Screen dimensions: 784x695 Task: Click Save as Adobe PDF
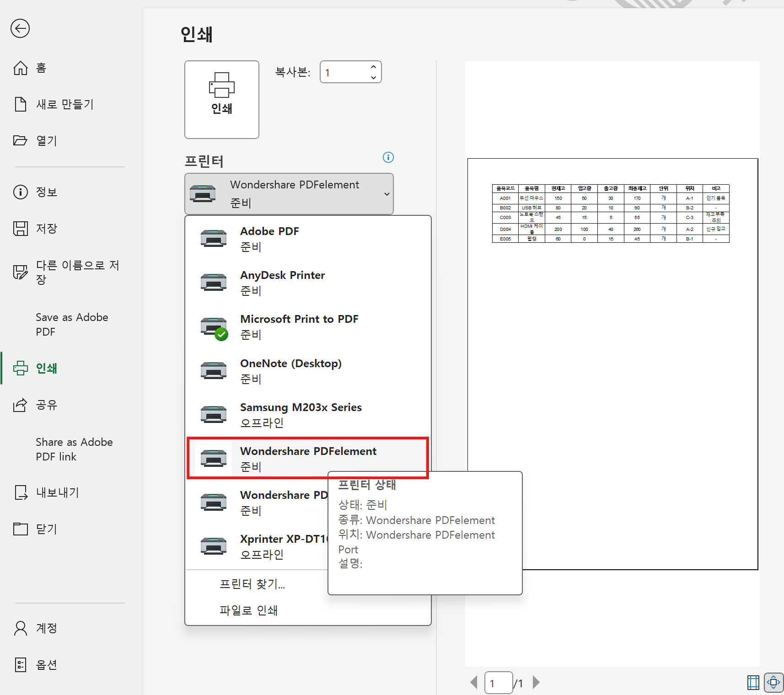tap(71, 325)
